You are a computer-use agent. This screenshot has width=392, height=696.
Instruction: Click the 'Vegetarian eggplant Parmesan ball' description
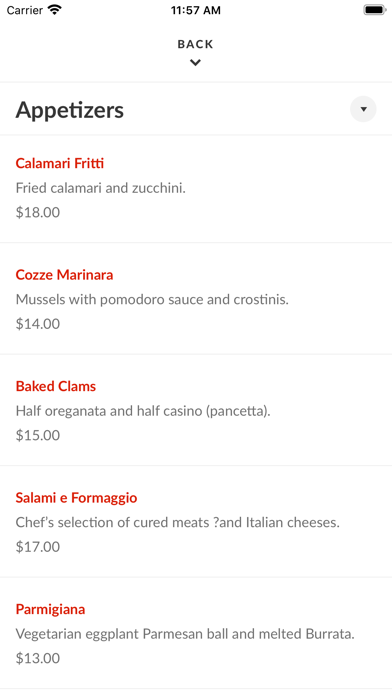[x=185, y=634]
